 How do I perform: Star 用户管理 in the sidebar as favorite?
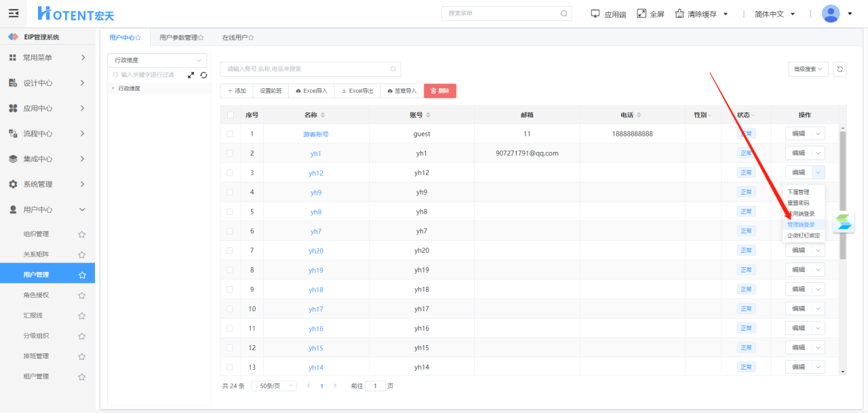click(82, 275)
